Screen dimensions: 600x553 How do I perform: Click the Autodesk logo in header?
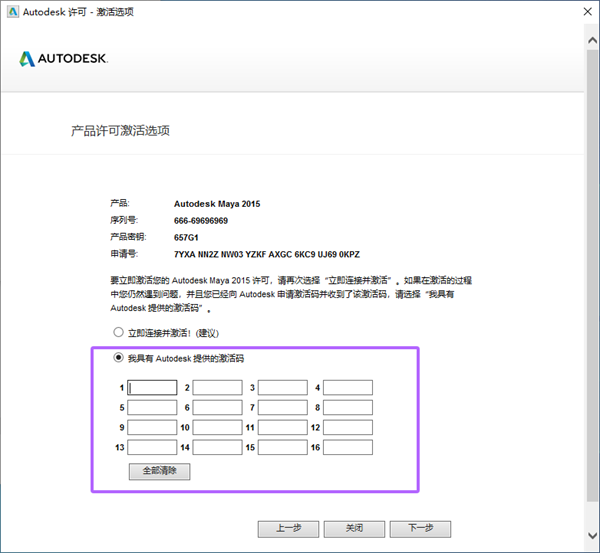pos(62,59)
